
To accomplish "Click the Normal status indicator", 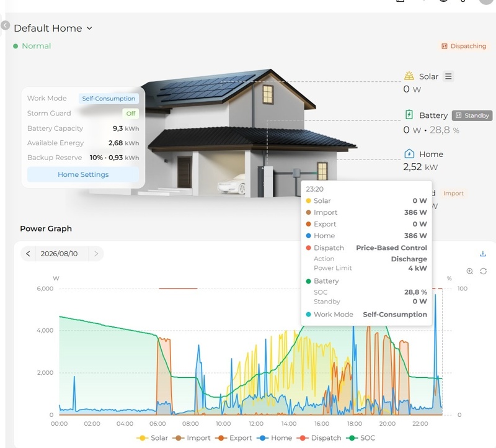I will [32, 46].
